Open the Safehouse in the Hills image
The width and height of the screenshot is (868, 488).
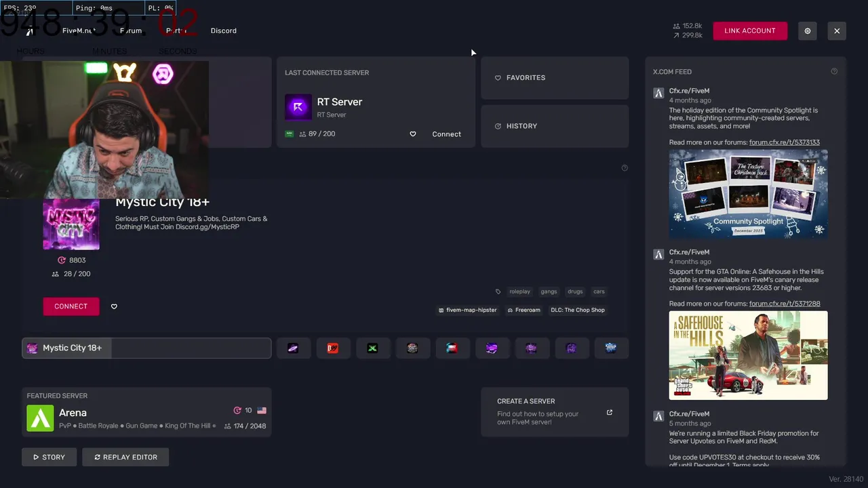pos(749,355)
